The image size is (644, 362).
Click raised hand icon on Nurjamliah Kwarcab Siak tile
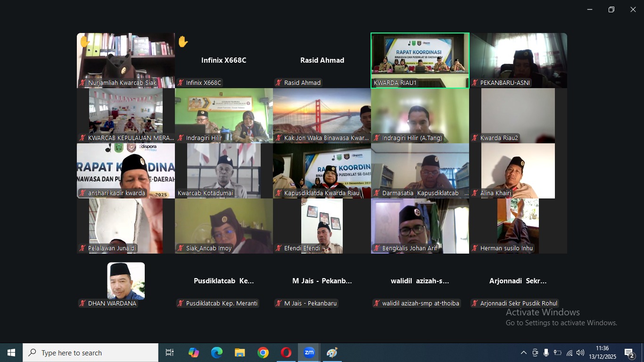click(x=84, y=42)
